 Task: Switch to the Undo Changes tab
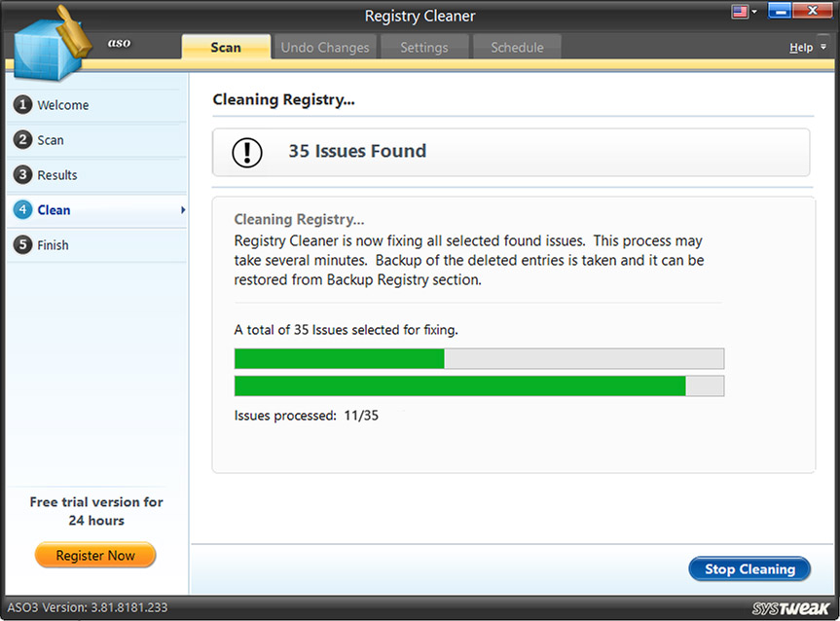click(324, 46)
